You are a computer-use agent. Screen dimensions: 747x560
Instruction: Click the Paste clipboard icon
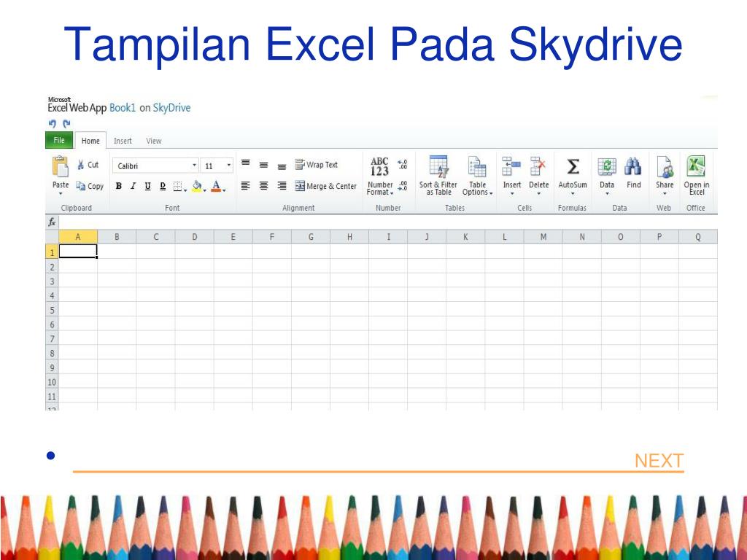tap(61, 167)
